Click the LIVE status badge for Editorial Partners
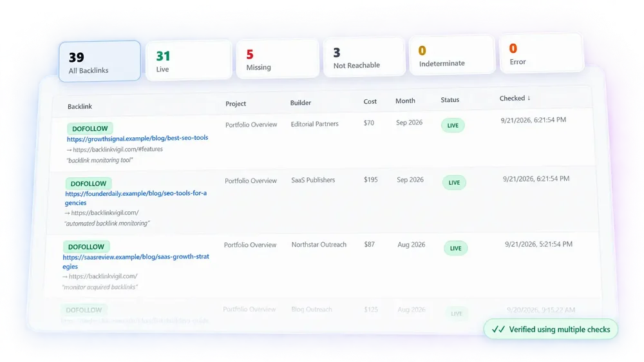The width and height of the screenshot is (644, 362). 453,126
